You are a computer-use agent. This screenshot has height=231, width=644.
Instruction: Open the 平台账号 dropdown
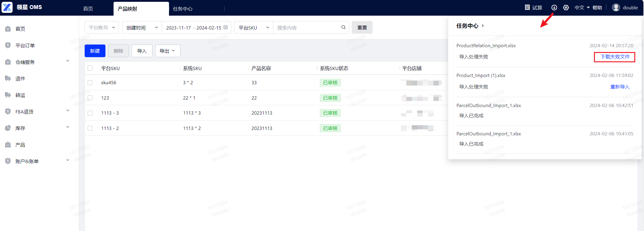(x=102, y=27)
